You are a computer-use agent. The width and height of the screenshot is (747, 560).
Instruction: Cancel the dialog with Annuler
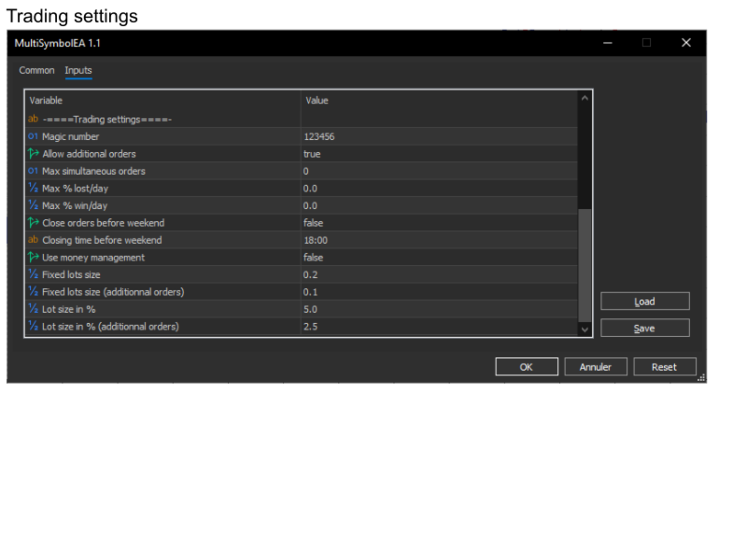596,367
